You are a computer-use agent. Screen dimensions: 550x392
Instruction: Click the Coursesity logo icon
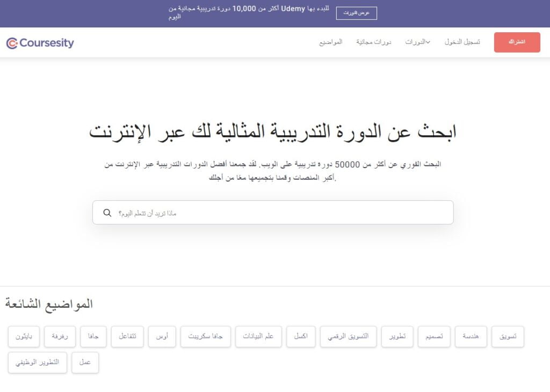[x=12, y=43]
